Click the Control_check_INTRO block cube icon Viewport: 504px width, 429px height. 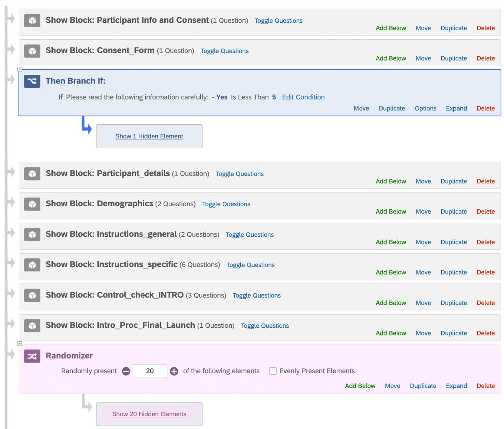(32, 295)
